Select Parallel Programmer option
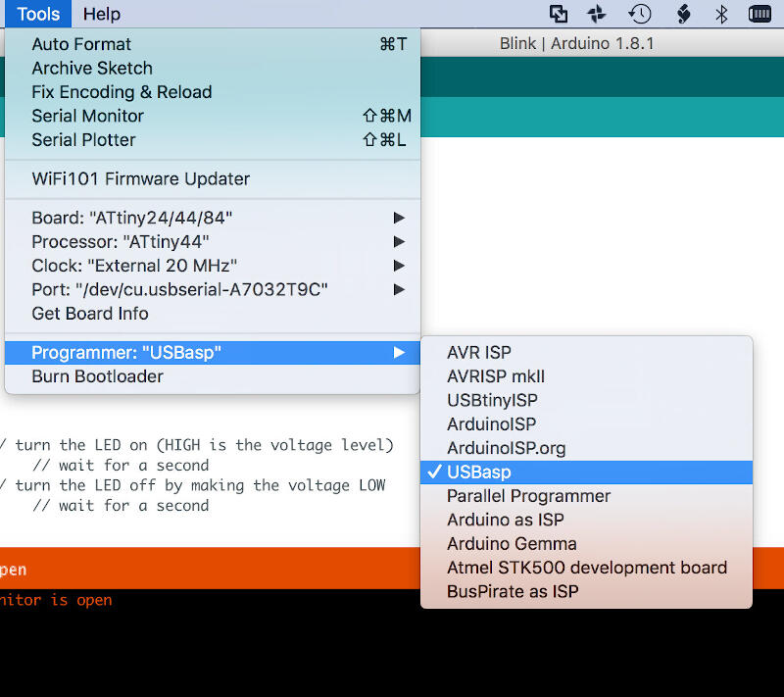 pos(586,496)
